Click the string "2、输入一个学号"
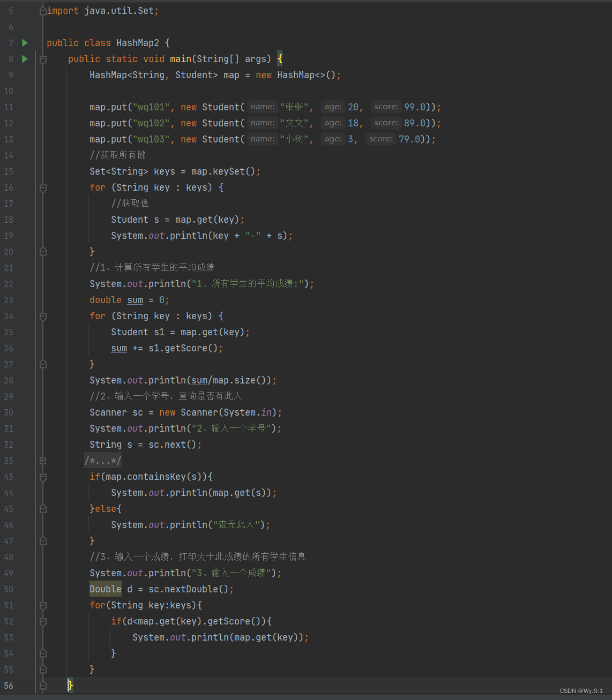 click(232, 428)
